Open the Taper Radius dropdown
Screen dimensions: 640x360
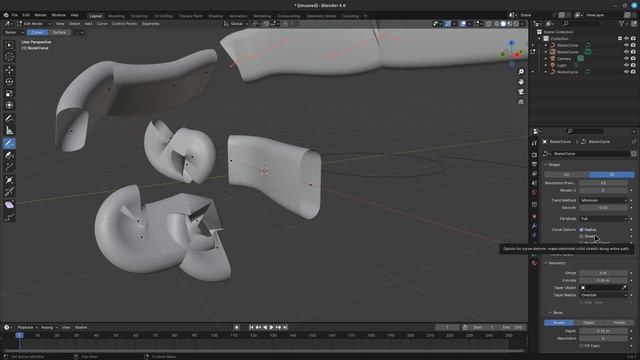(x=603, y=295)
